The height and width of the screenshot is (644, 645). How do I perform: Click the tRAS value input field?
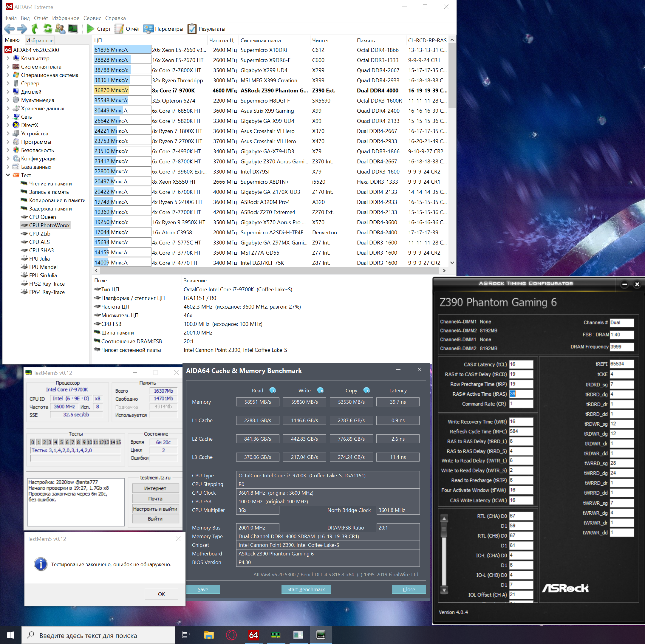point(521,394)
